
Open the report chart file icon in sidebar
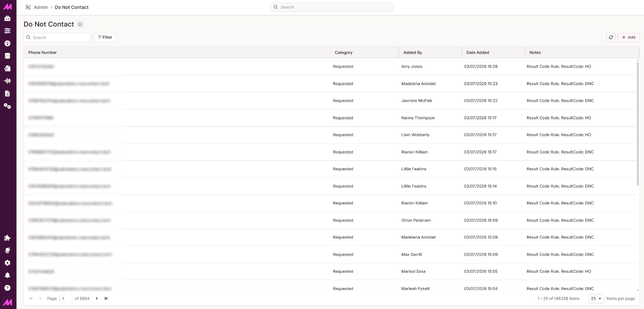7,93
